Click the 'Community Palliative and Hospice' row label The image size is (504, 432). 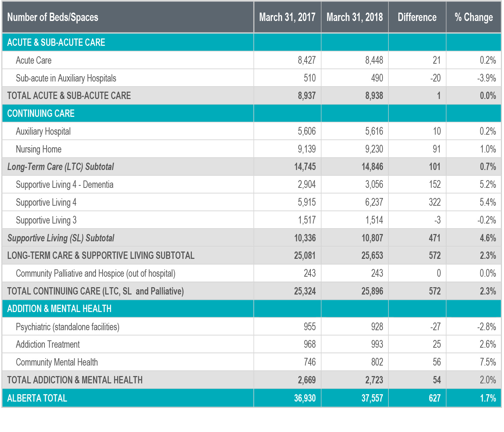coord(96,274)
